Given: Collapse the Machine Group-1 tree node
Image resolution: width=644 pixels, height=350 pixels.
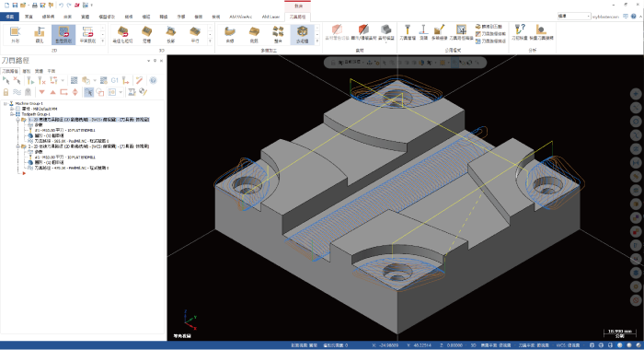Looking at the screenshot, I should pyautogui.click(x=6, y=104).
